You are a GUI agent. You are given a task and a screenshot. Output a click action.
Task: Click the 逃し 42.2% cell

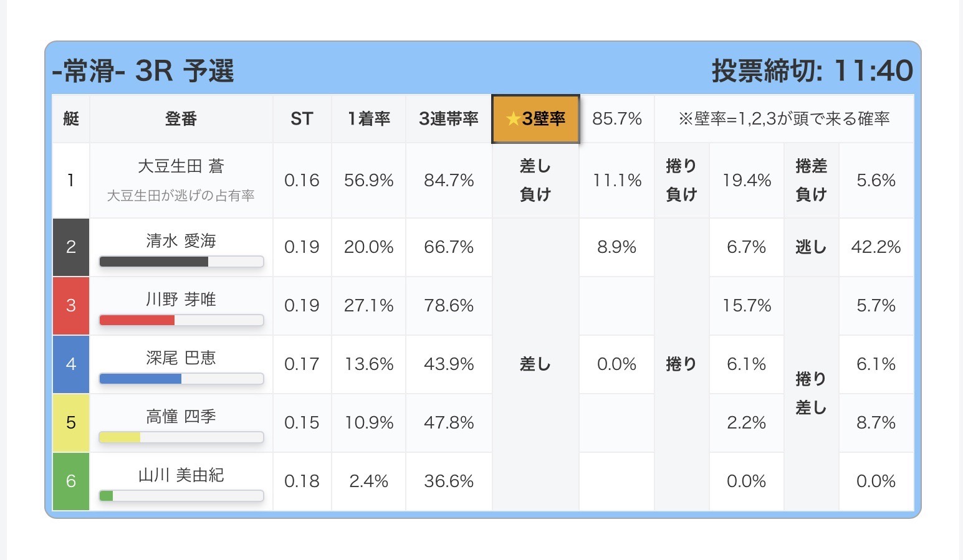pos(849,247)
